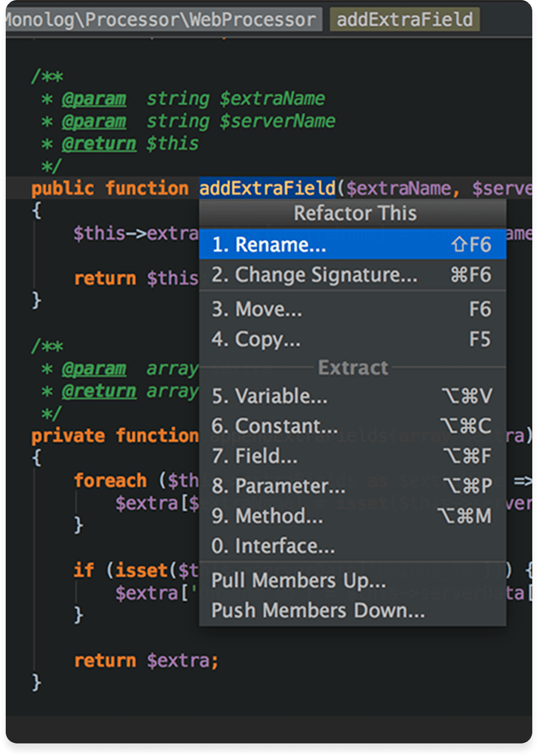Click the foreach keyword line
The width and height of the screenshot is (538, 756).
coord(110,480)
